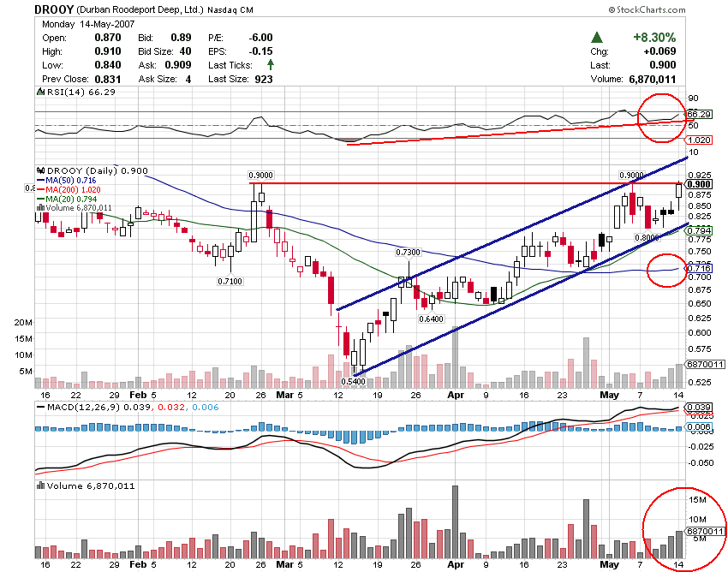Click the candlestick icon before DROOY (Daily)
Screen dimensions: 728x572
41,171
